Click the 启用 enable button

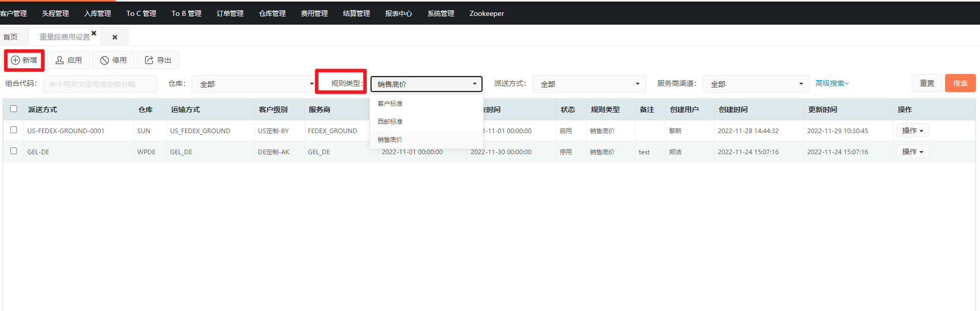tap(69, 60)
